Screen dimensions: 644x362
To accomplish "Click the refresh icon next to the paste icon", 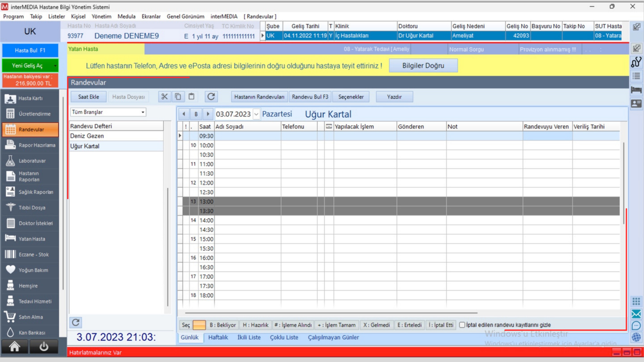I will [x=211, y=97].
